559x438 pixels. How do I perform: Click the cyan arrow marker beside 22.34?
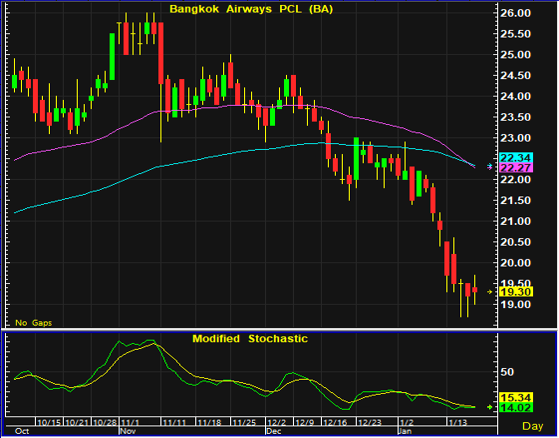coord(490,165)
